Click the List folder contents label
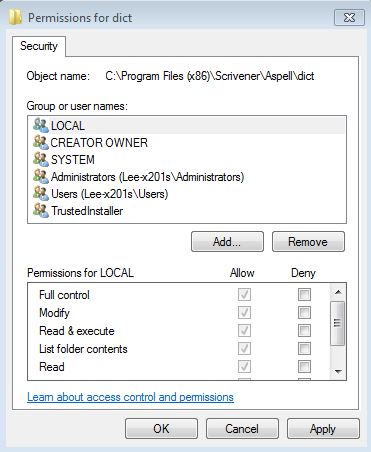Image resolution: width=371 pixels, height=452 pixels. coord(83,349)
